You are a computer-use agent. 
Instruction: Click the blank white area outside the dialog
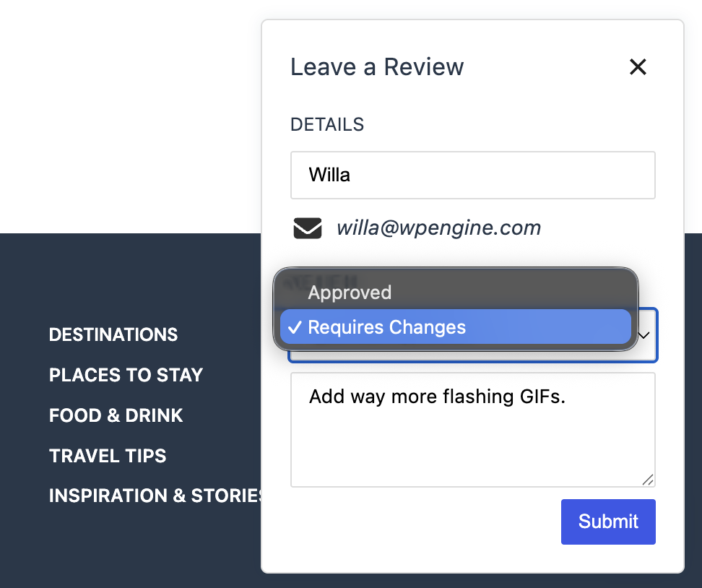(x=130, y=116)
